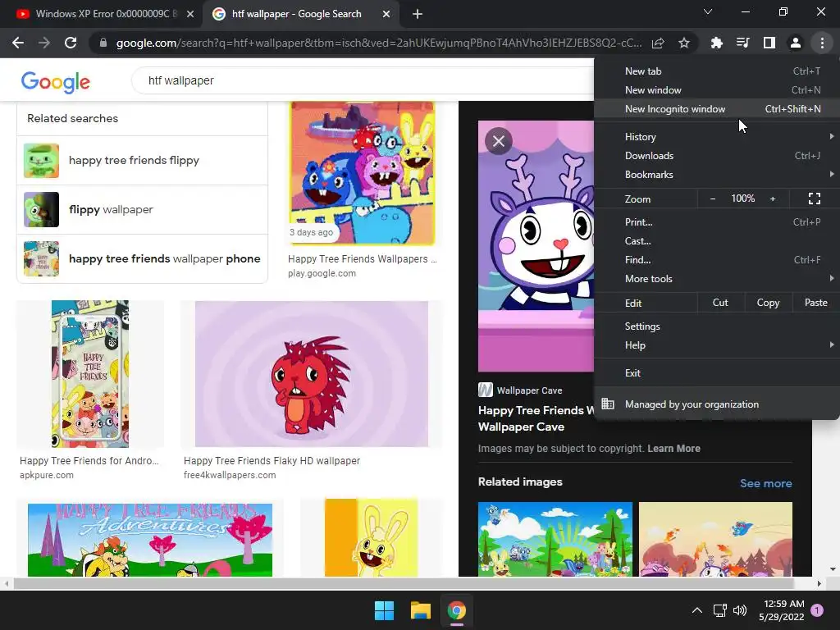This screenshot has width=840, height=630.
Task: Open the tab search chevron
Action: pyautogui.click(x=708, y=11)
